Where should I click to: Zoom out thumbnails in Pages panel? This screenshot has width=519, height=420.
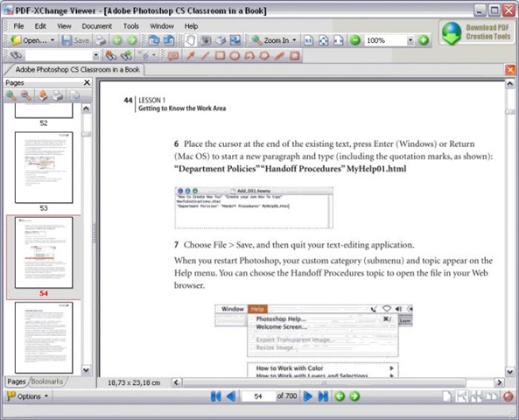pos(26,95)
